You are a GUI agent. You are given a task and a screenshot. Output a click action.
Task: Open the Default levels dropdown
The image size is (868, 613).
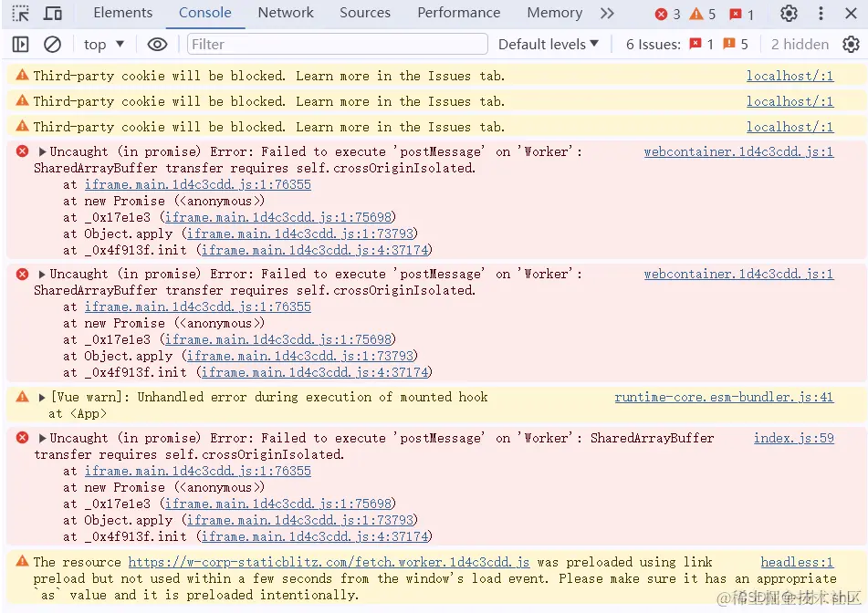click(x=549, y=45)
